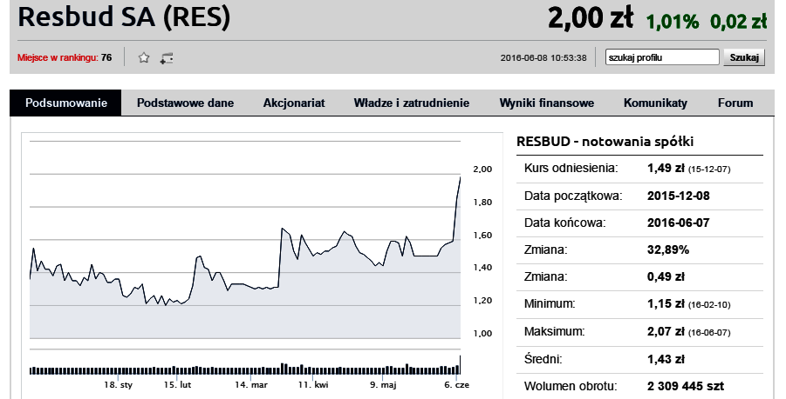Image resolution: width=786 pixels, height=399 pixels.
Task: Click the tallest volume bar at chart's end
Action: (x=460, y=365)
